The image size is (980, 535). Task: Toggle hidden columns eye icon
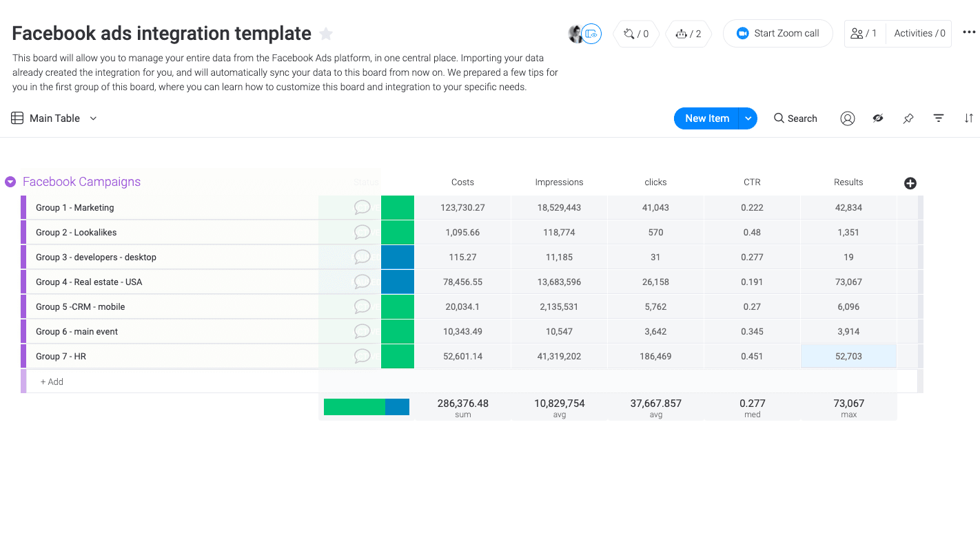click(878, 118)
